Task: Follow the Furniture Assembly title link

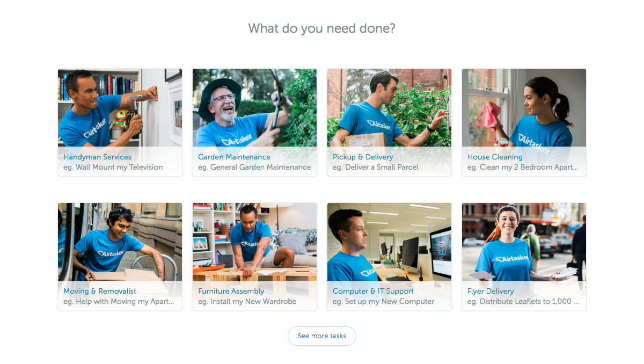Action: [231, 291]
